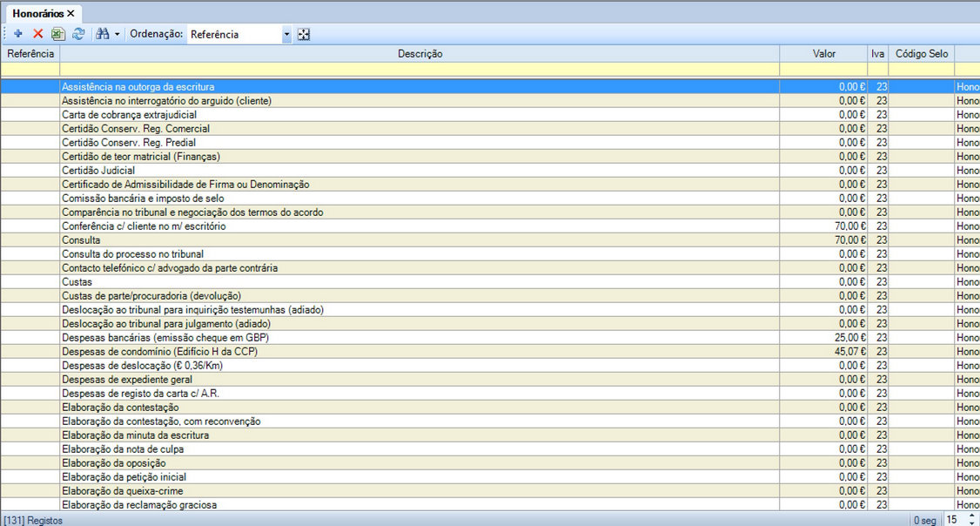Select row 'Certidão Judicial'
The width and height of the screenshot is (980, 526).
pos(490,170)
